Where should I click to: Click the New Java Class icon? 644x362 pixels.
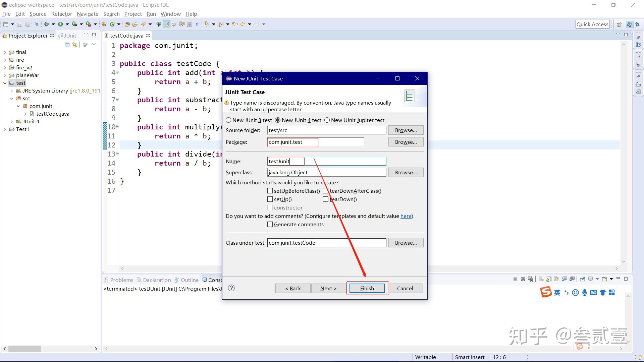point(112,24)
